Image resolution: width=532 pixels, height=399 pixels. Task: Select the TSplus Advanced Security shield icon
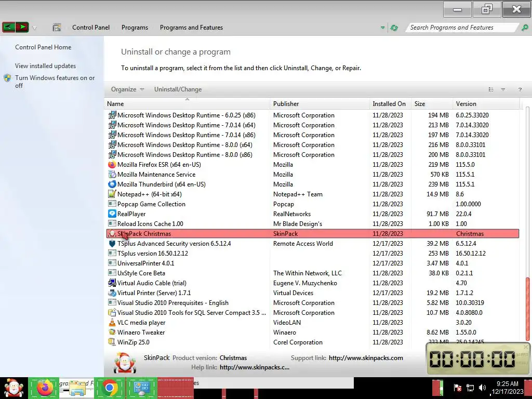click(112, 244)
